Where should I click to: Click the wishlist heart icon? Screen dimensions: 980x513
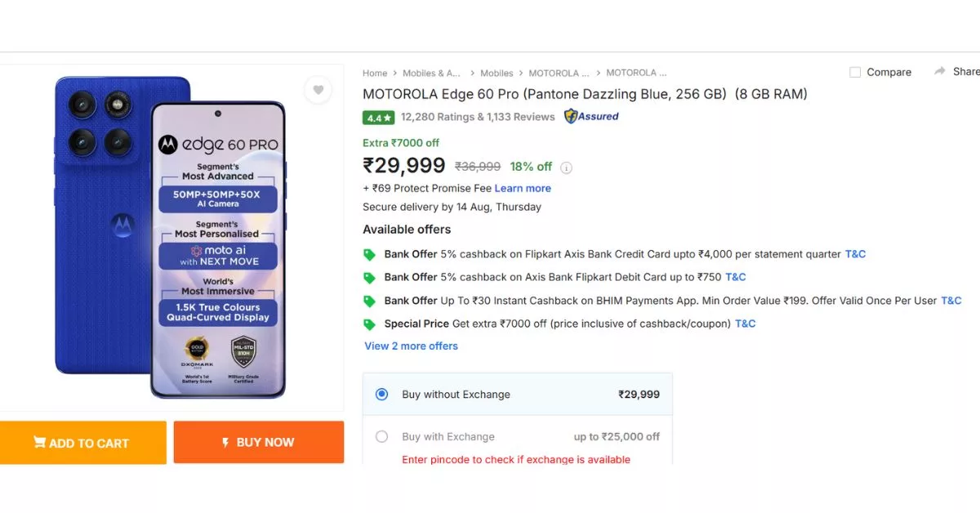pyautogui.click(x=318, y=90)
